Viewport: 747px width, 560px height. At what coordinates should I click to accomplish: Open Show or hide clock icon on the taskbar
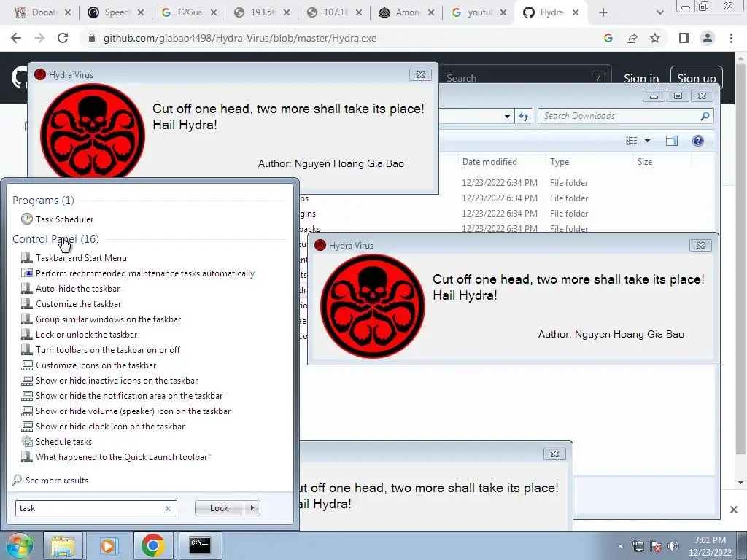pos(103,426)
